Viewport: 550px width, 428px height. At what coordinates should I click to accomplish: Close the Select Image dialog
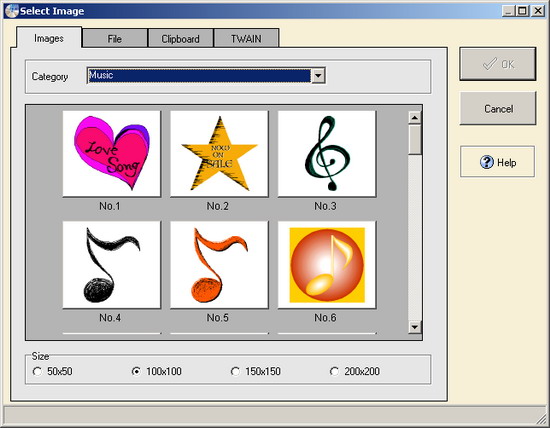pyautogui.click(x=538, y=11)
